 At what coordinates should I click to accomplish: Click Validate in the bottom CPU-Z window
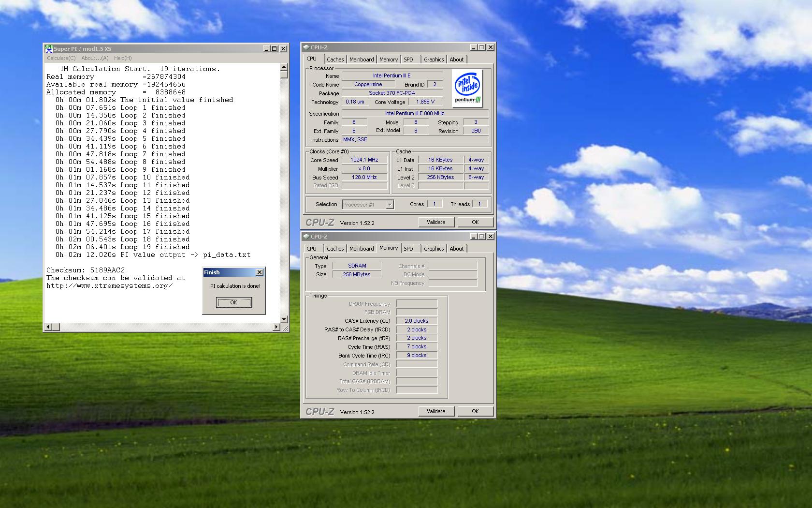click(x=436, y=411)
